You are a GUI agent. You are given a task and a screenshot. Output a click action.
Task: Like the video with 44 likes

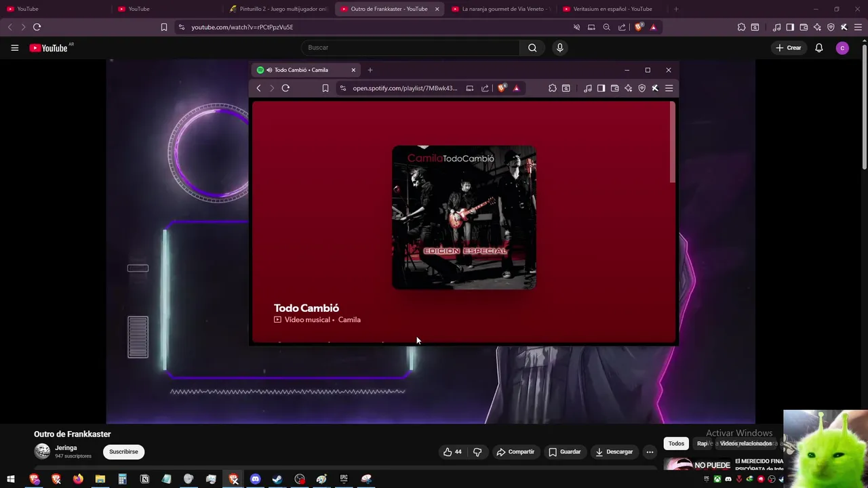(x=453, y=452)
